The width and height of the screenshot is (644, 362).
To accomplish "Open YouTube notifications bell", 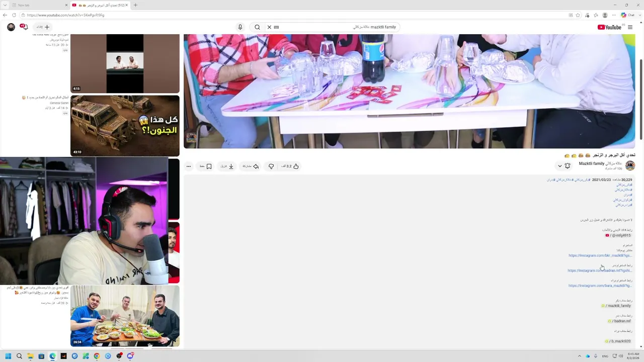I will [x=24, y=27].
